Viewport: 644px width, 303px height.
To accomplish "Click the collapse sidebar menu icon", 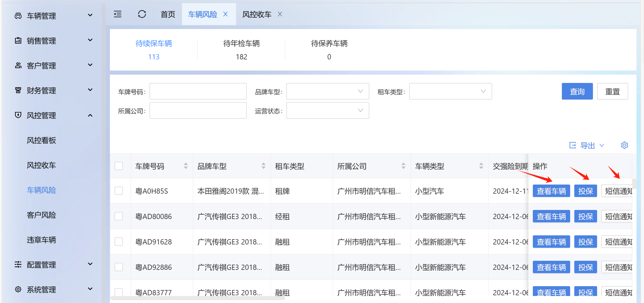I will tap(118, 14).
